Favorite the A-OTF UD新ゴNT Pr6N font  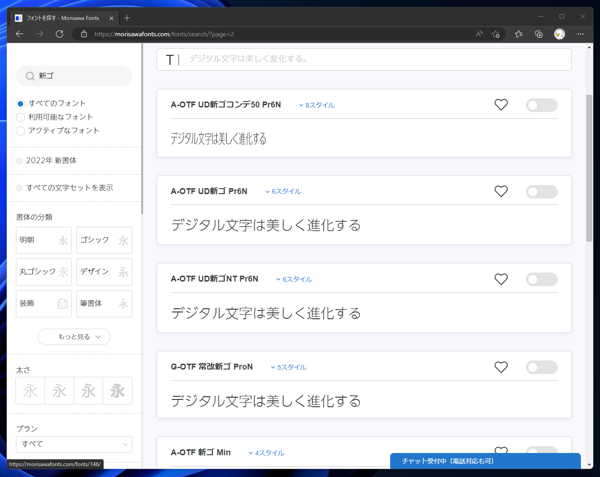(x=501, y=279)
